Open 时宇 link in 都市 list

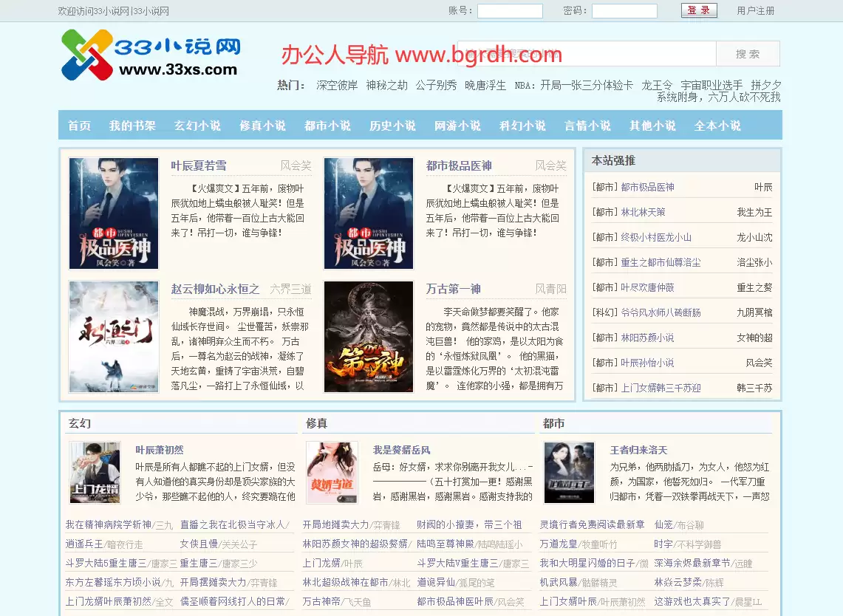pos(663,544)
